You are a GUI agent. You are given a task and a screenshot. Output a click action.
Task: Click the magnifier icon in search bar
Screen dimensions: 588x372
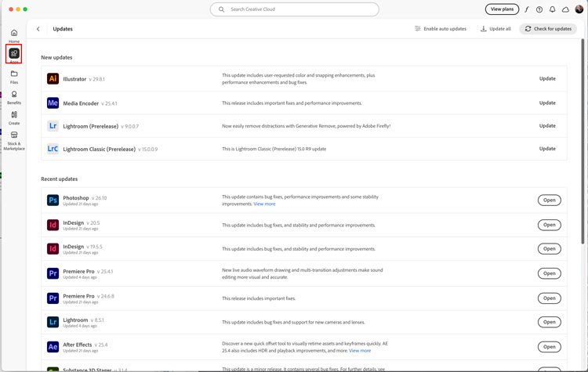[x=221, y=9]
